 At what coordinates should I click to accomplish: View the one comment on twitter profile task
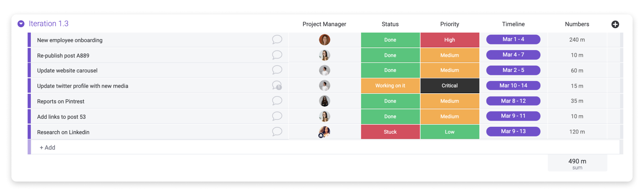click(277, 85)
